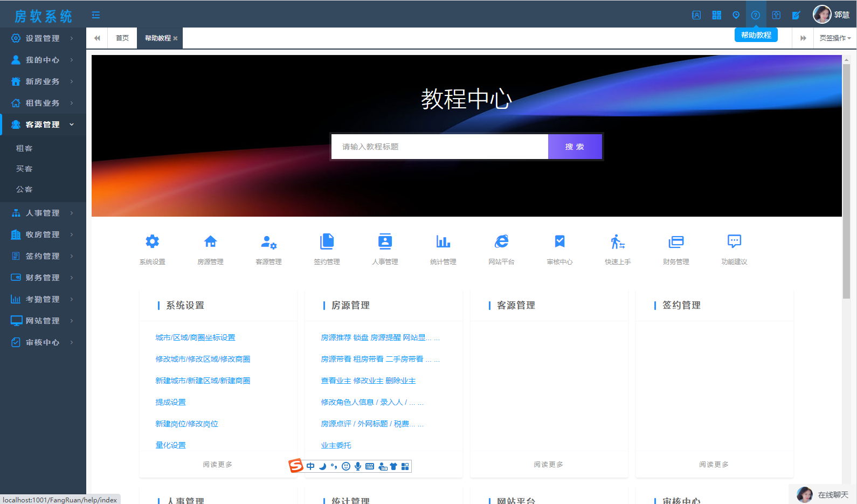Focus the 请输入教程标题 search field
This screenshot has width=857, height=504.
440,147
